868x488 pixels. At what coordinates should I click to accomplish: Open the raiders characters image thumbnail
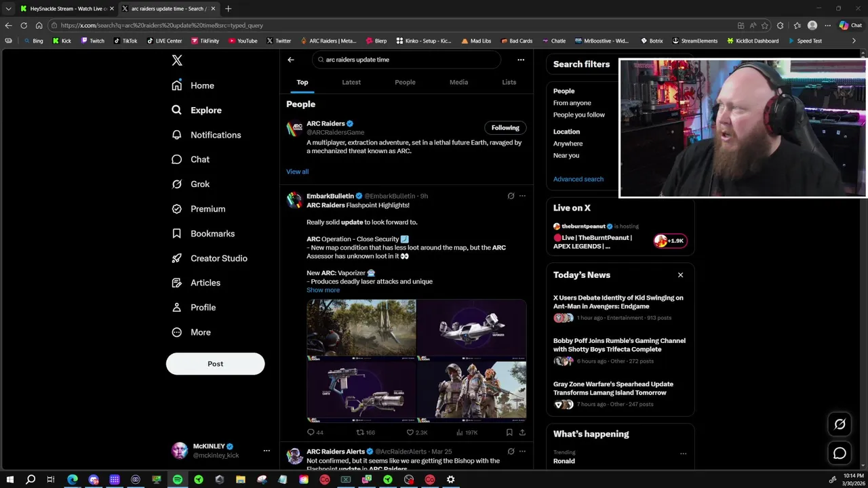click(471, 390)
